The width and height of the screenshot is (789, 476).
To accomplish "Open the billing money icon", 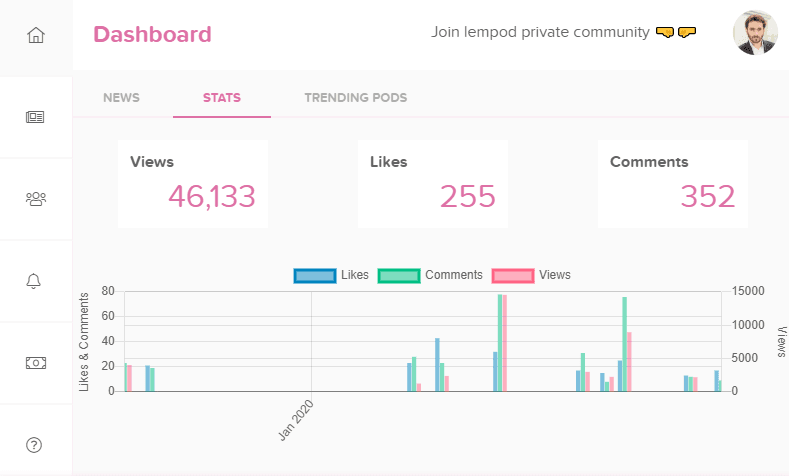I will [36, 363].
